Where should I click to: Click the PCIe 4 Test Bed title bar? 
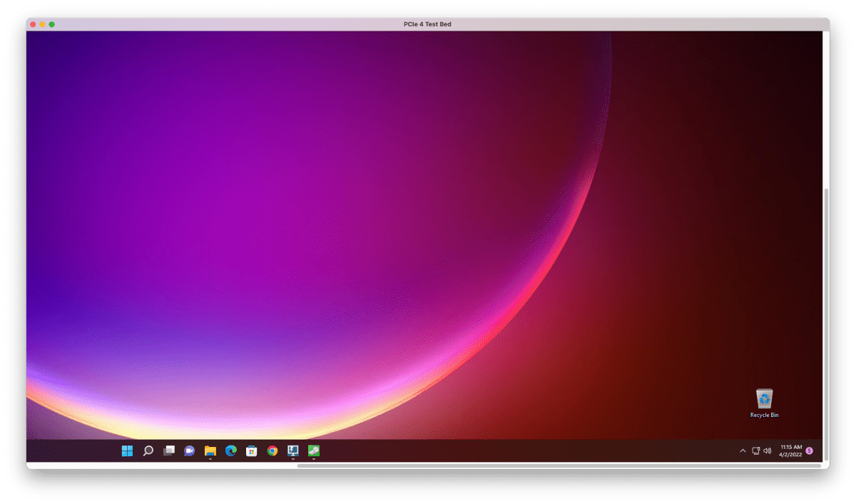(427, 24)
